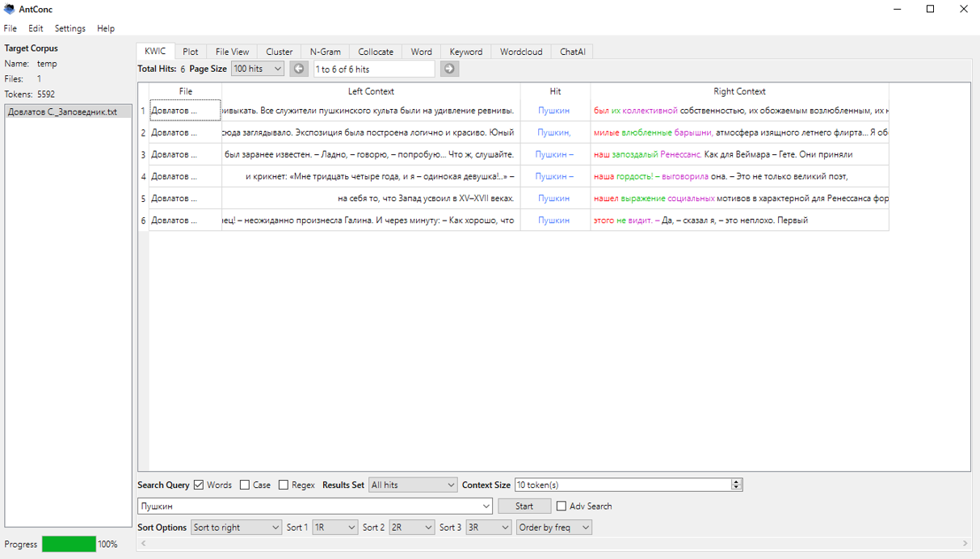This screenshot has height=559, width=980.
Task: Click right context 'был их коллективной' in row 1
Action: pos(635,110)
